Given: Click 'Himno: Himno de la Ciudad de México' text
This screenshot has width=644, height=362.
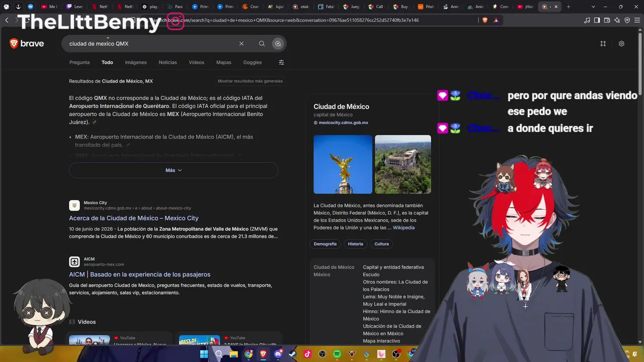Looking at the screenshot, I should (396, 315).
